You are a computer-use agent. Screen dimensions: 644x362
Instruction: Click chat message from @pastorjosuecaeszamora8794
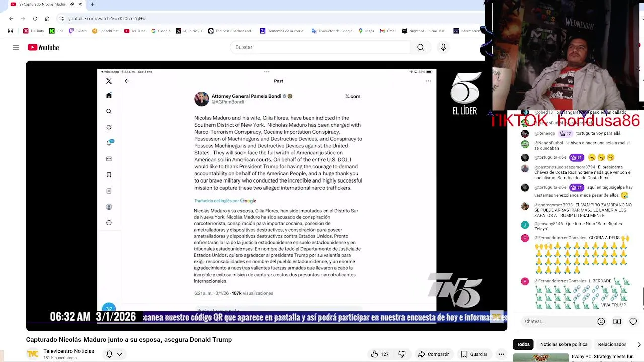(x=578, y=172)
